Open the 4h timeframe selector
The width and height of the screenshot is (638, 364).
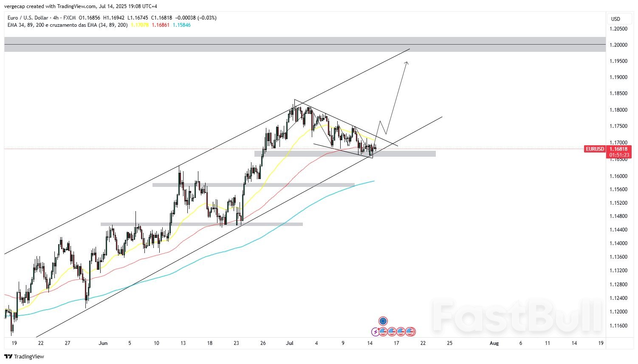pos(56,18)
